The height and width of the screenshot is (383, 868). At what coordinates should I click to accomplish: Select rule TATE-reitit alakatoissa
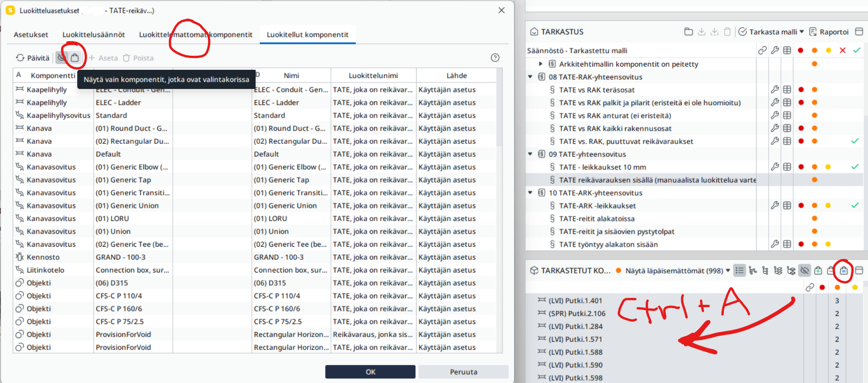point(597,219)
